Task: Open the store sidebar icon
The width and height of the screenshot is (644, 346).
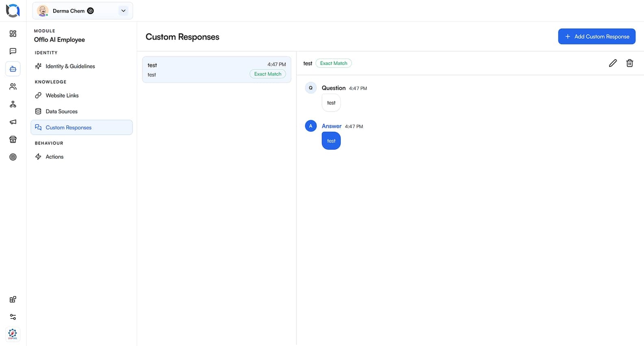Action: click(13, 139)
